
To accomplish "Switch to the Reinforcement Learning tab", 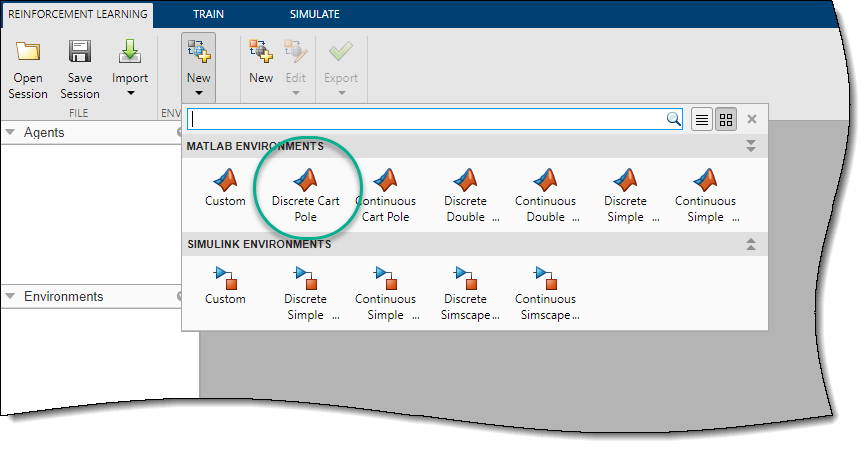I will 78,14.
